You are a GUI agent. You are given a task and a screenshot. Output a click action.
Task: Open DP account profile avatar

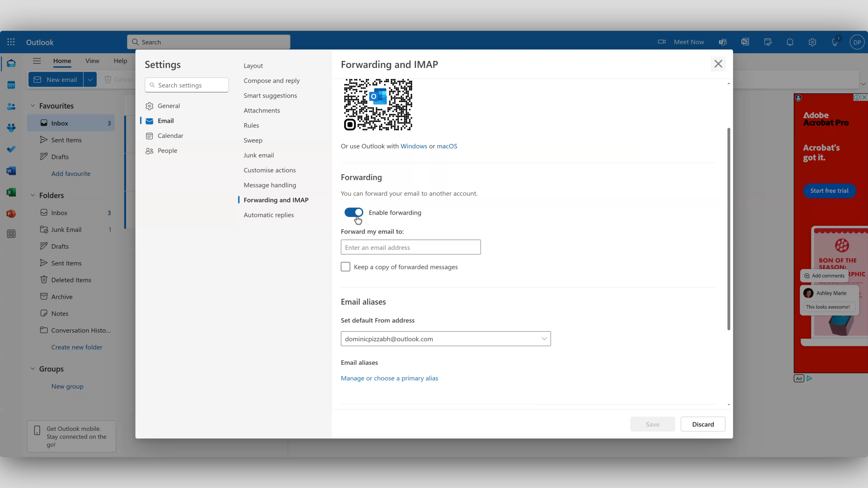(857, 42)
